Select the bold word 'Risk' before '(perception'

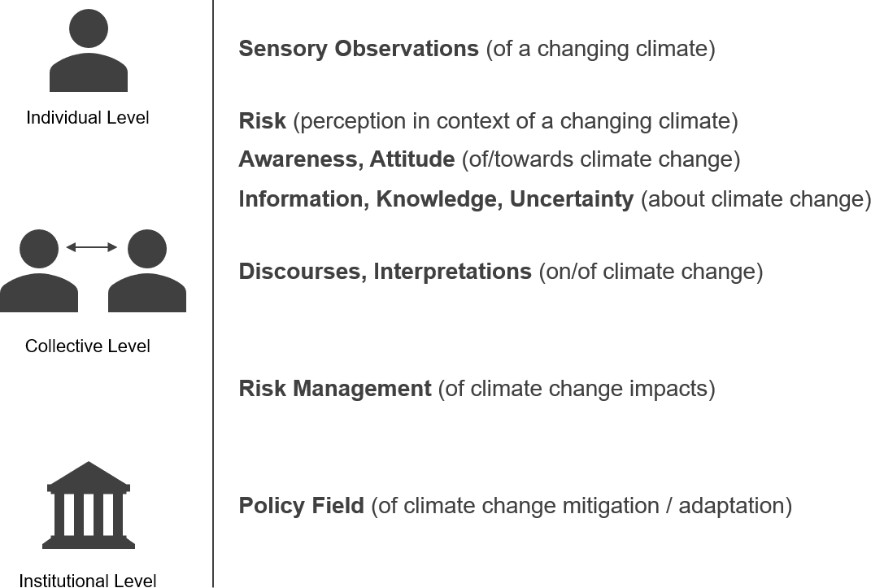tap(262, 121)
